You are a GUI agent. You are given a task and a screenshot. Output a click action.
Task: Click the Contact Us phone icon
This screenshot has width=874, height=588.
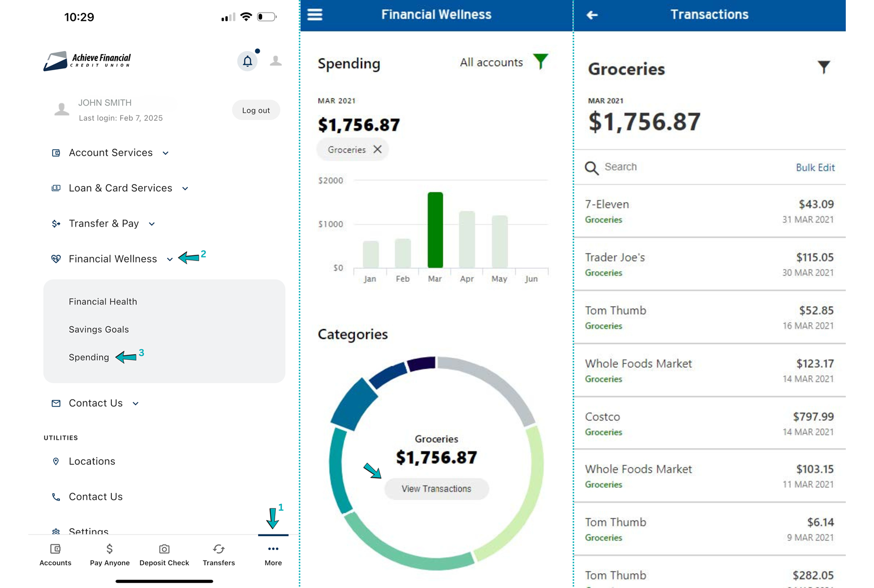(x=56, y=497)
